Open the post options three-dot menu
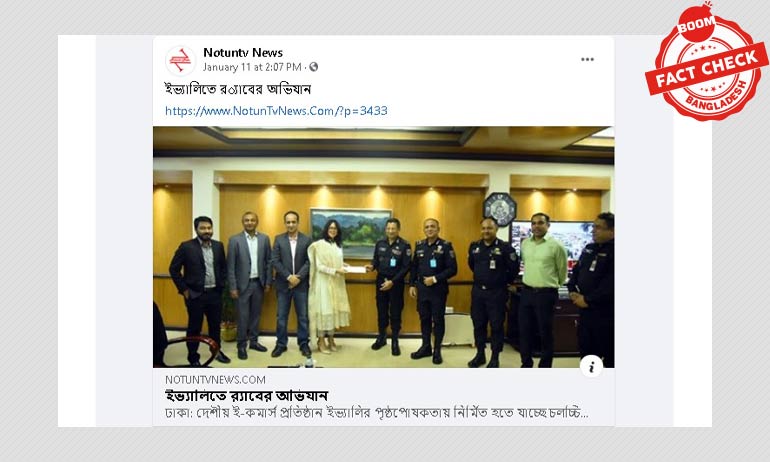The image size is (770, 462). (587, 59)
